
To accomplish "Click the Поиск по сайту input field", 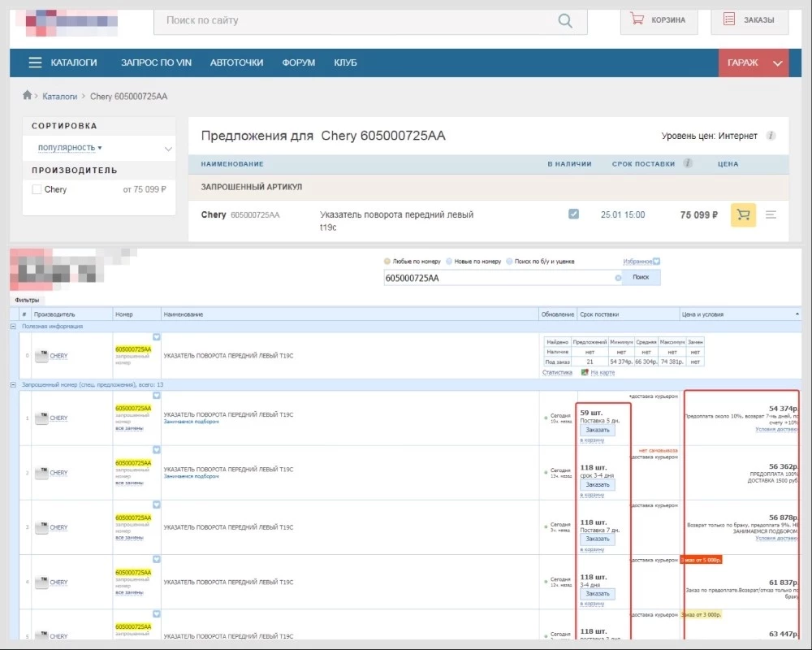I will click(357, 20).
